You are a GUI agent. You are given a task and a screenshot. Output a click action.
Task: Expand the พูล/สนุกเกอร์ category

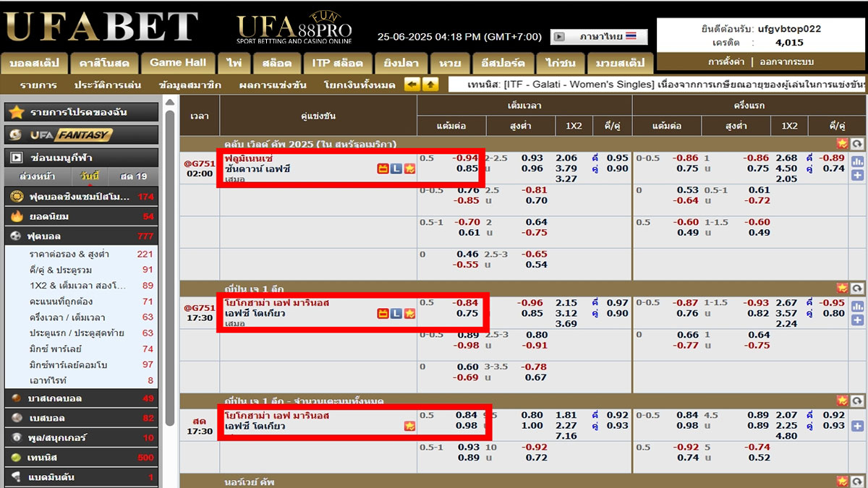pyautogui.click(x=81, y=437)
